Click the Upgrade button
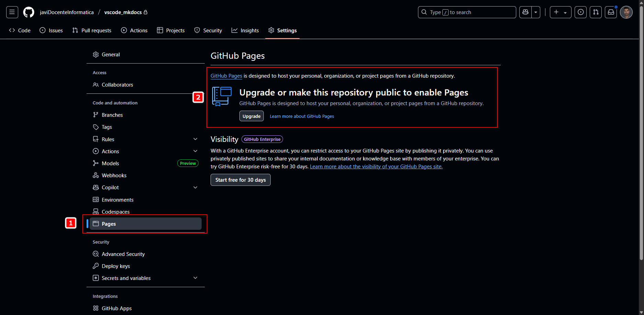This screenshot has height=315, width=644. 251,116
